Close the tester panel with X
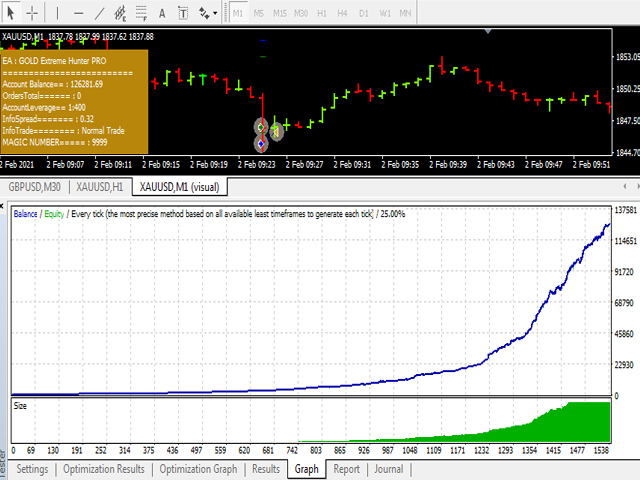The image size is (640, 480). tap(2, 206)
